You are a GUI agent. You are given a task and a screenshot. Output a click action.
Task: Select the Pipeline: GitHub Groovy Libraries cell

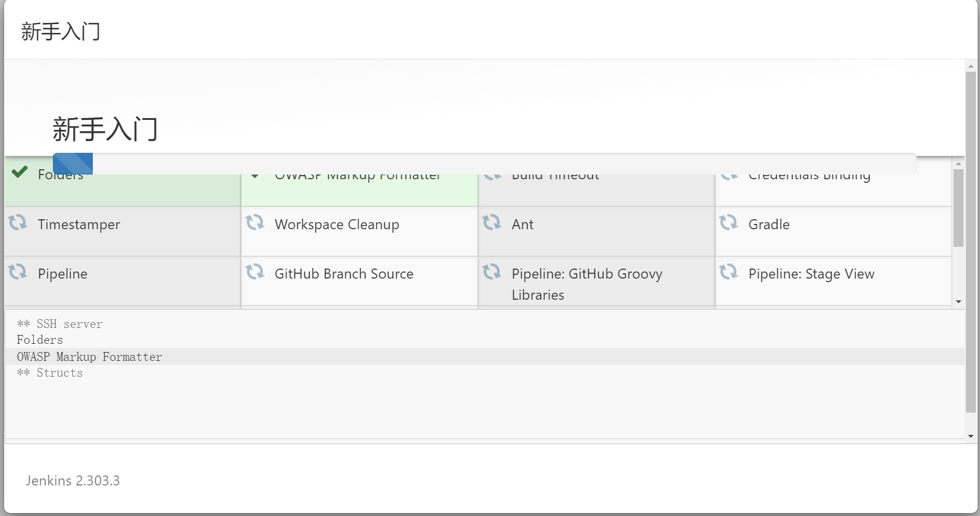click(596, 281)
